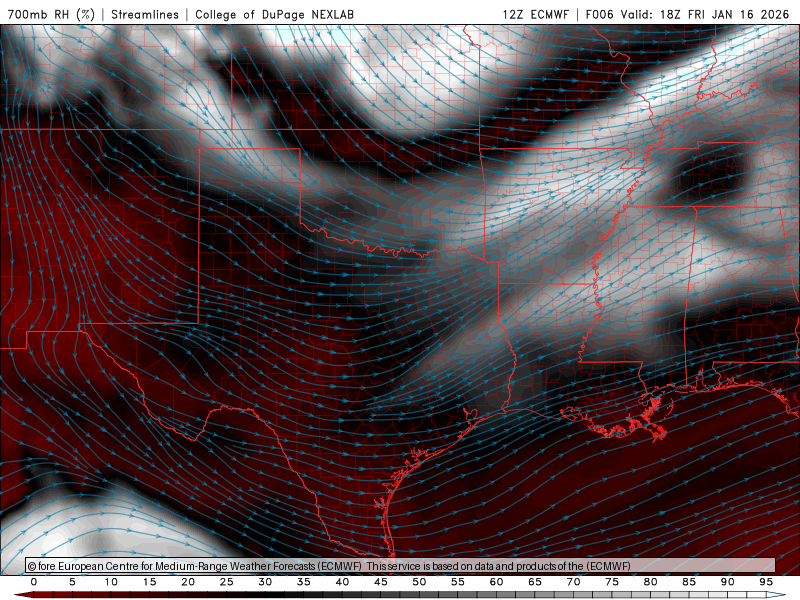Viewport: 800px width, 600px height.
Task: Click the white right colorbar arrow tip
Action: coord(776,595)
